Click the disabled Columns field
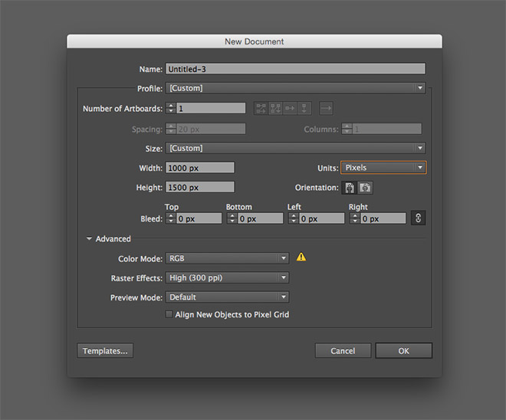The width and height of the screenshot is (506, 420). point(387,129)
